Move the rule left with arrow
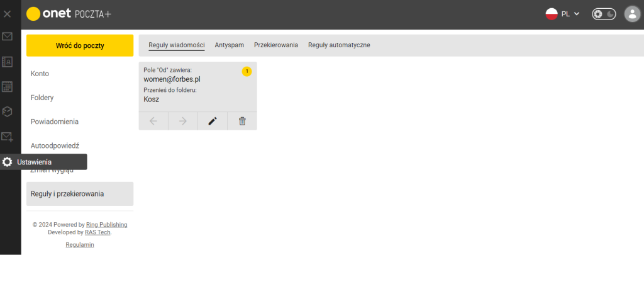Viewport: 644px width, 306px height. [153, 121]
